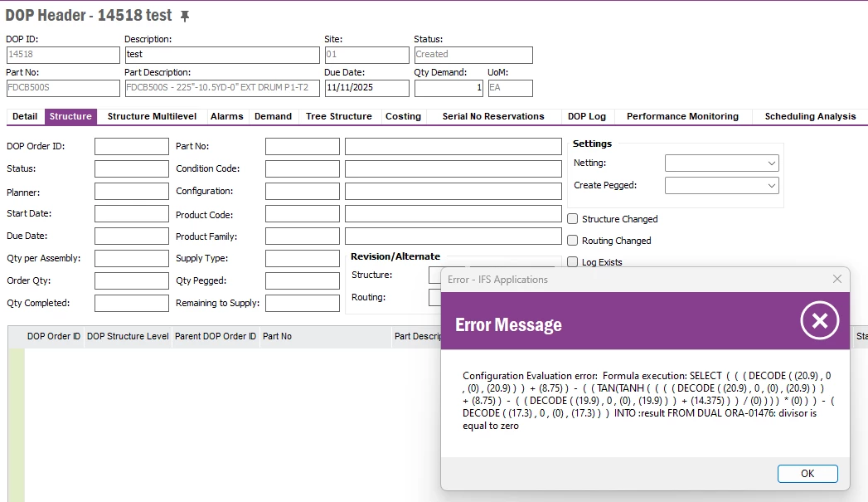This screenshot has width=868, height=502.
Task: Click the Structure tab Part No code field
Action: click(x=303, y=146)
